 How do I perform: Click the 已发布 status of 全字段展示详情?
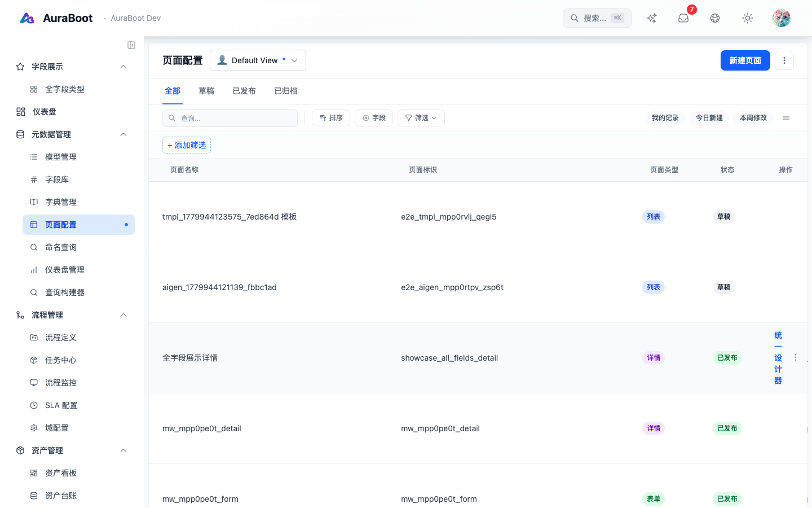click(x=727, y=358)
